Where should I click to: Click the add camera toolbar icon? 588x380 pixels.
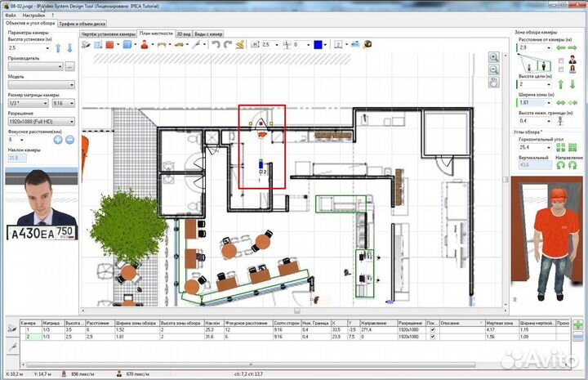[85, 44]
